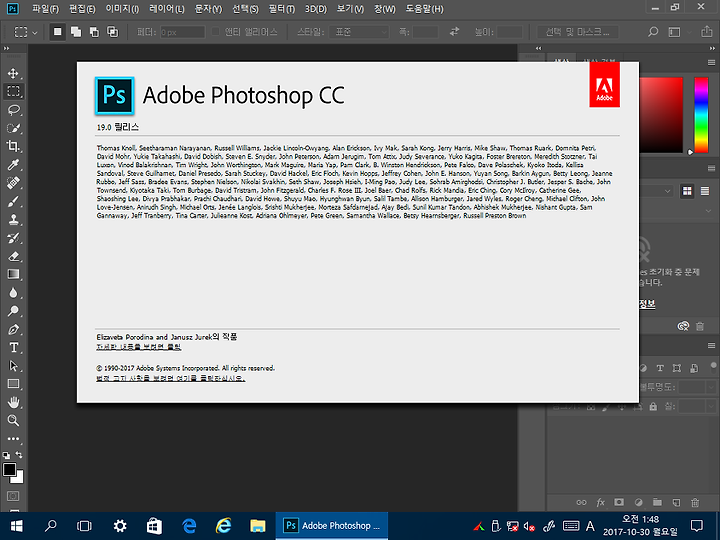Screen dimensions: 720x540
Task: Choose New Selection mode in options bar
Action: point(57,32)
